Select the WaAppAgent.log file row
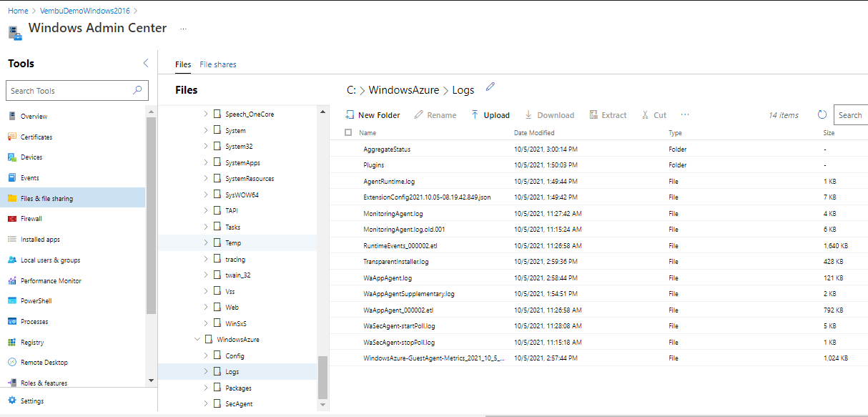 coord(598,278)
